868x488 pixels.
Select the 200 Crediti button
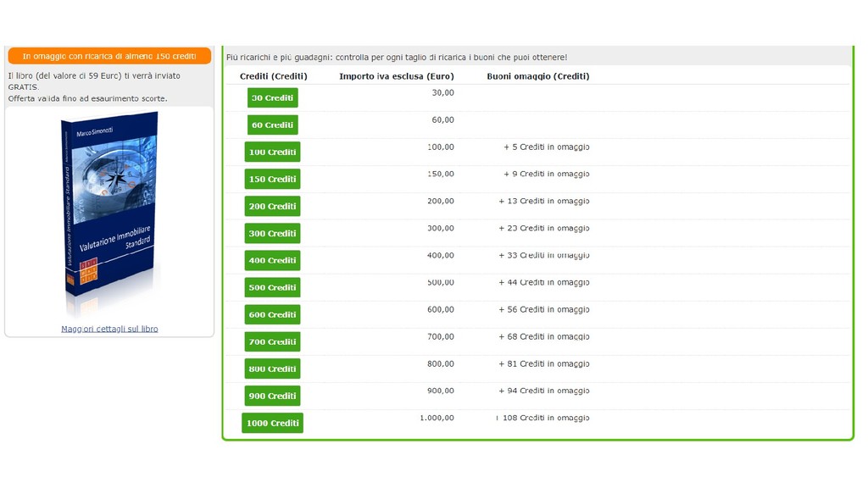click(x=272, y=206)
